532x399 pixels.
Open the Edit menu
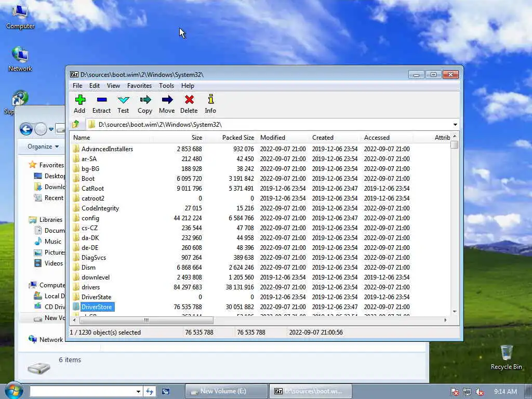tap(95, 86)
